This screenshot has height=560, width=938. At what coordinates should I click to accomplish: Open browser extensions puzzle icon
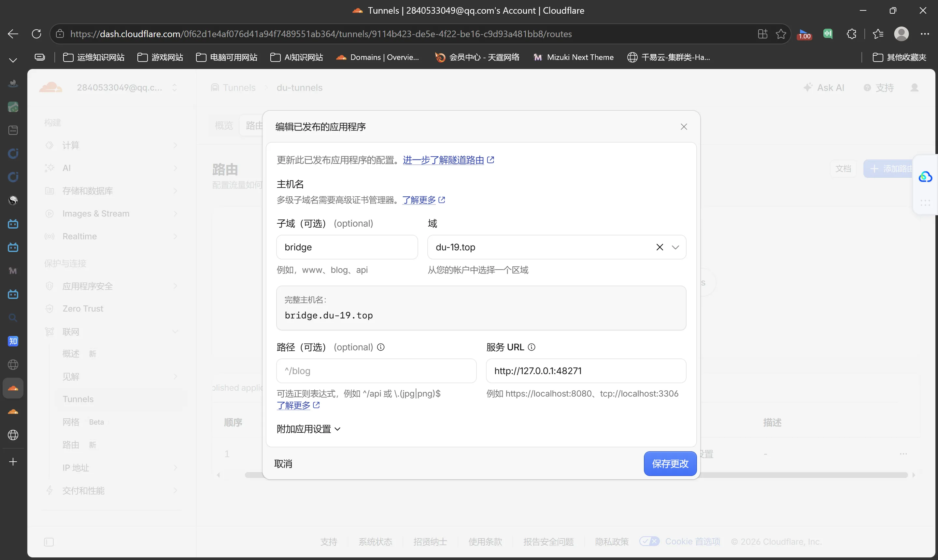pos(851,34)
